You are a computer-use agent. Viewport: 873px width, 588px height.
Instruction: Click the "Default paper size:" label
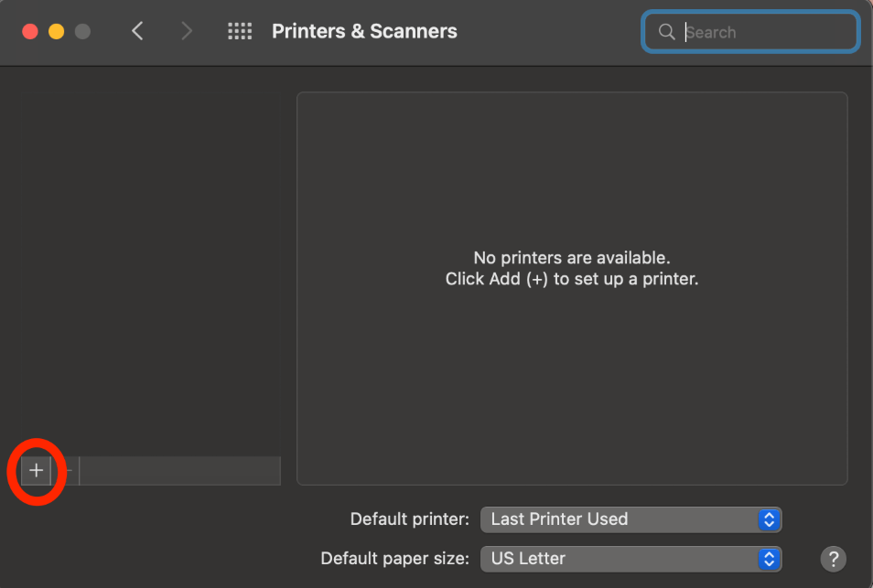click(x=394, y=559)
